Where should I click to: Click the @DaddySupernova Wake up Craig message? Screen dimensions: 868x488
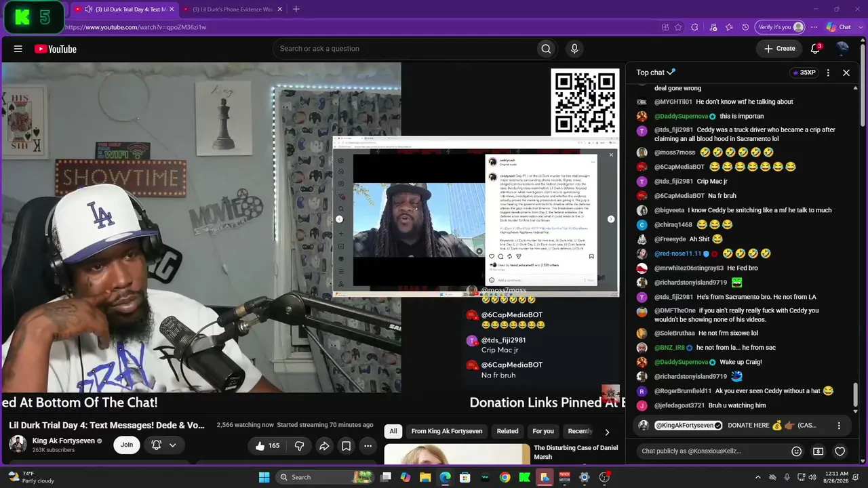point(741,362)
